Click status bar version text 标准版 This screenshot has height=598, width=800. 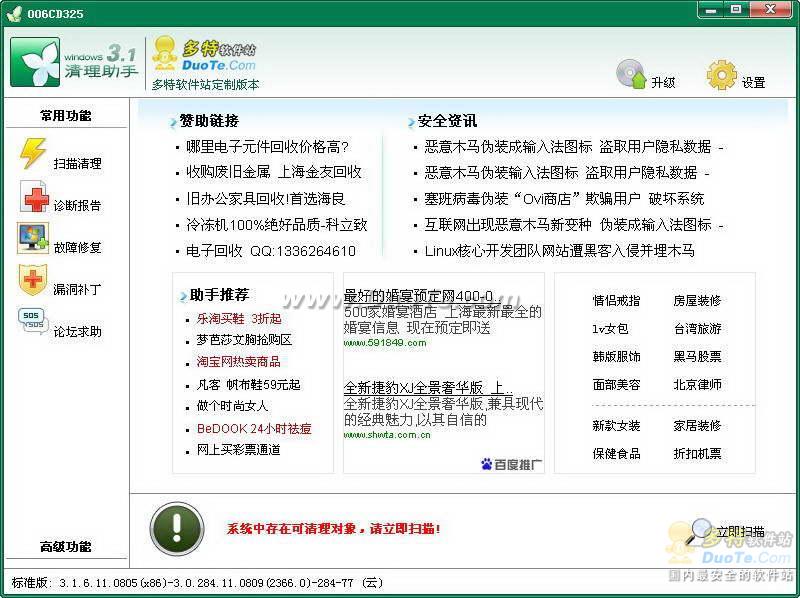197,582
